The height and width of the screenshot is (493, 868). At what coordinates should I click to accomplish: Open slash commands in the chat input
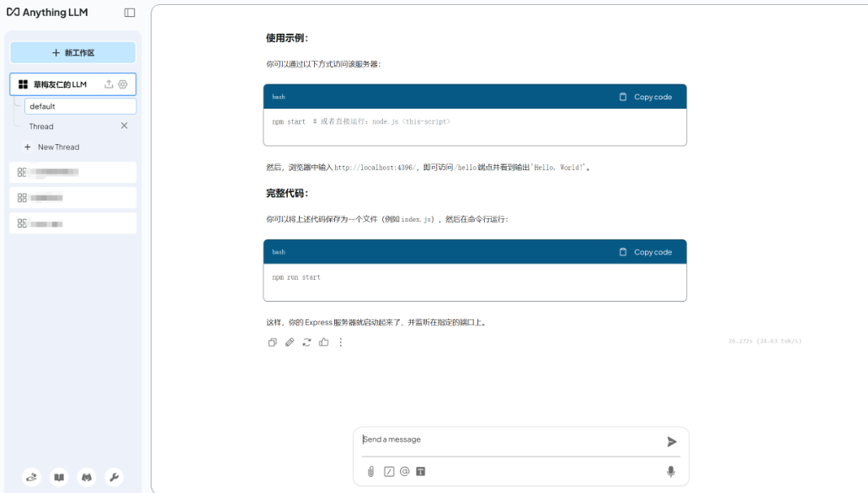tap(389, 471)
